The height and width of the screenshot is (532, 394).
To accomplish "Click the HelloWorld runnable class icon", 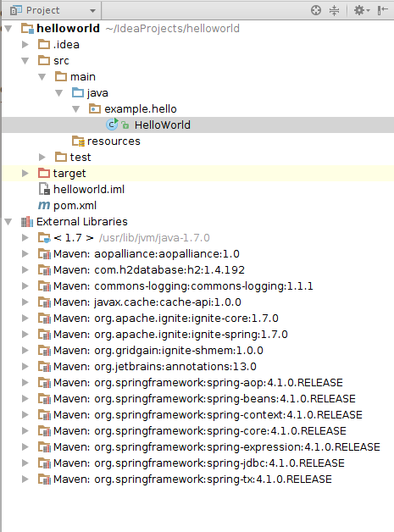I will click(113, 125).
